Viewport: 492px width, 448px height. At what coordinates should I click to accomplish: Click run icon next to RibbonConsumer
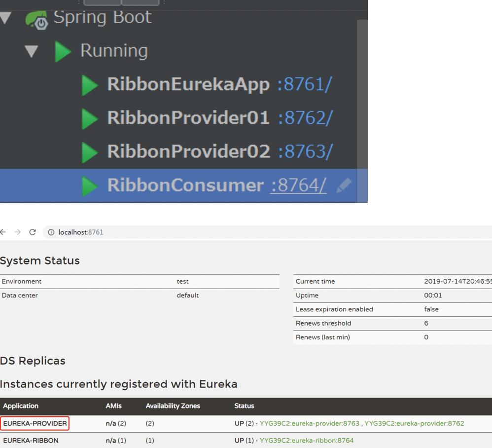coord(89,186)
